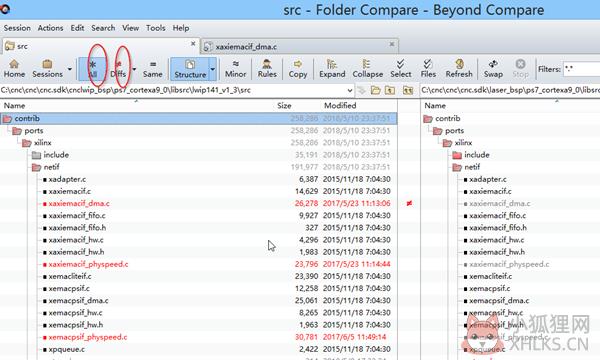Open the left path dropdown arrow
Image resolution: width=600 pixels, height=360 pixels.
(x=350, y=91)
